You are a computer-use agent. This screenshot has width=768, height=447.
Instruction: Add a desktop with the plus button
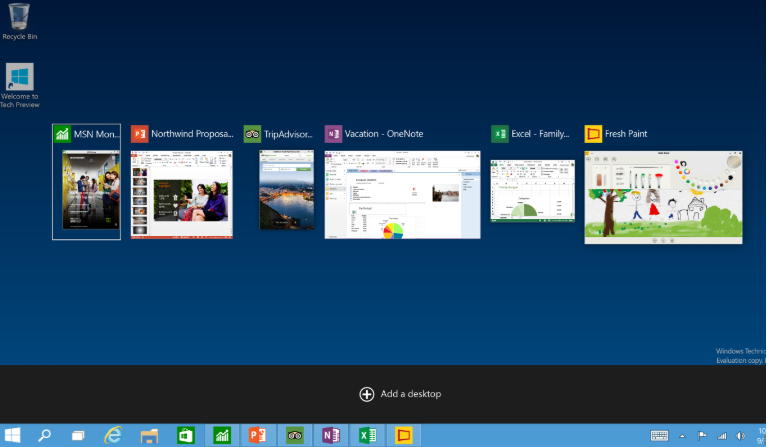(367, 394)
